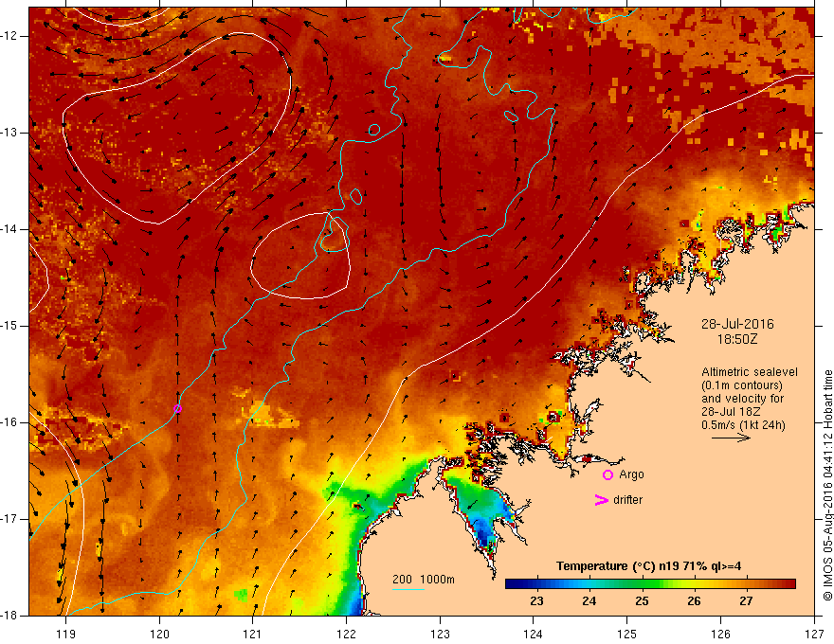Click the magenta Argo circle legend symbol
The image size is (834, 644).
607,474
